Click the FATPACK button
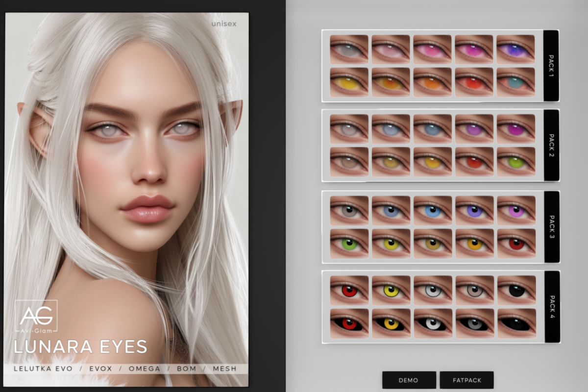Screen dimensions: 588x392 pyautogui.click(x=466, y=380)
